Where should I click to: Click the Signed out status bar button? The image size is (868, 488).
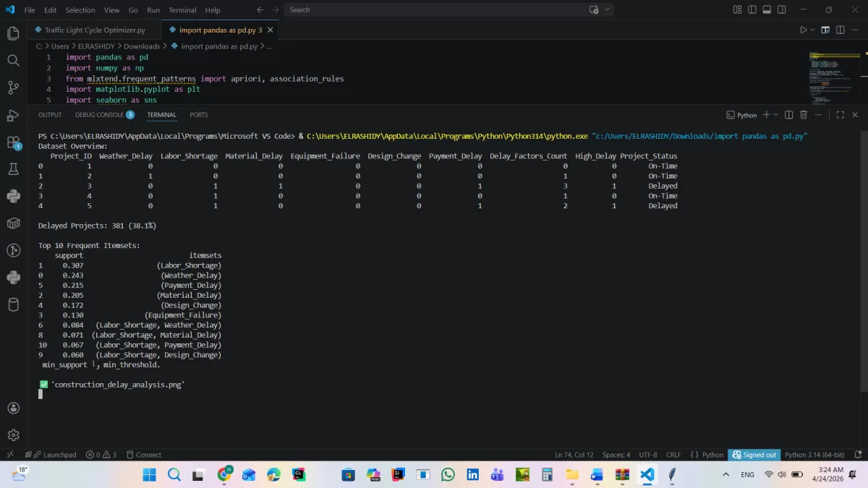pos(754,455)
